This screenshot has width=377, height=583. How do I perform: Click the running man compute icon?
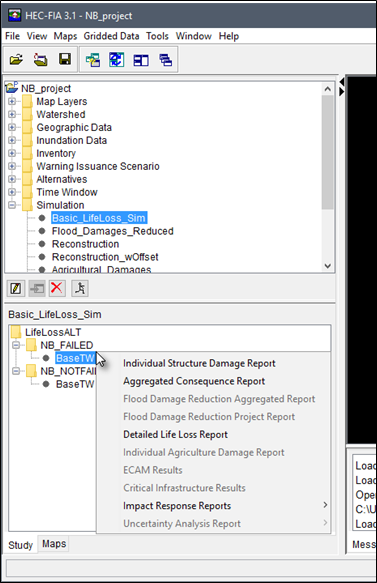point(80,288)
